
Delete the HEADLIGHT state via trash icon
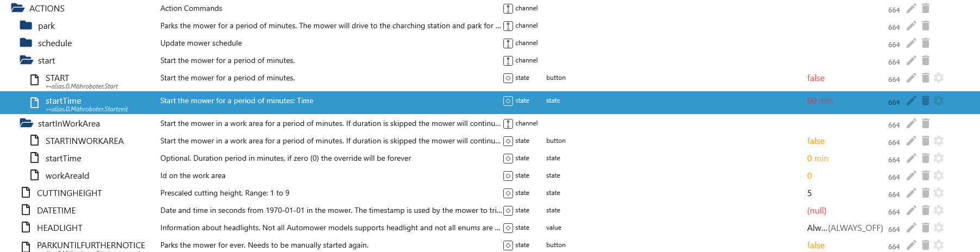tap(926, 228)
